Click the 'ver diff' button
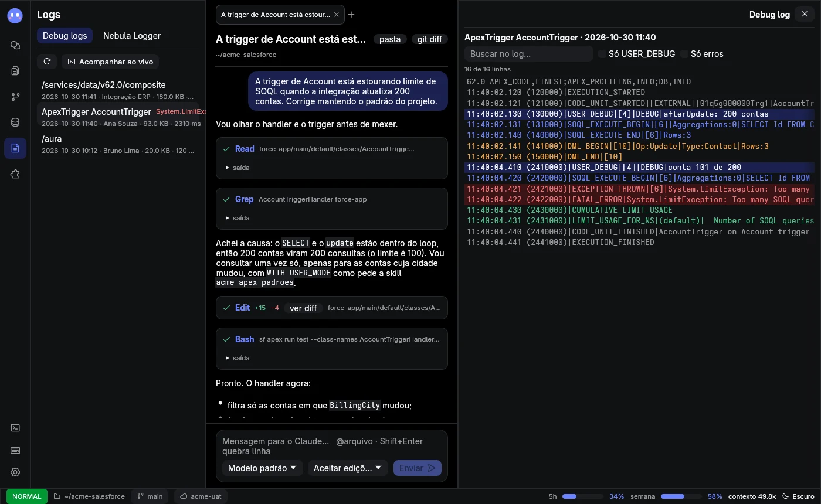The height and width of the screenshot is (504, 821). pyautogui.click(x=303, y=308)
